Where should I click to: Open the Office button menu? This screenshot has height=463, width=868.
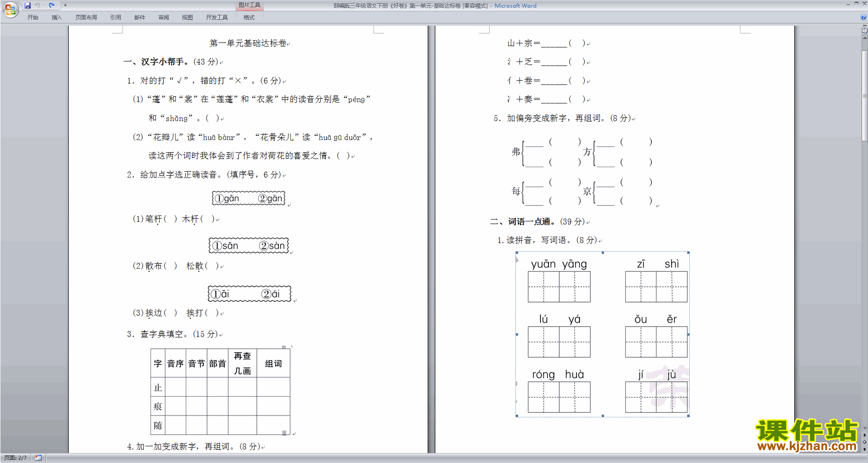click(x=10, y=9)
